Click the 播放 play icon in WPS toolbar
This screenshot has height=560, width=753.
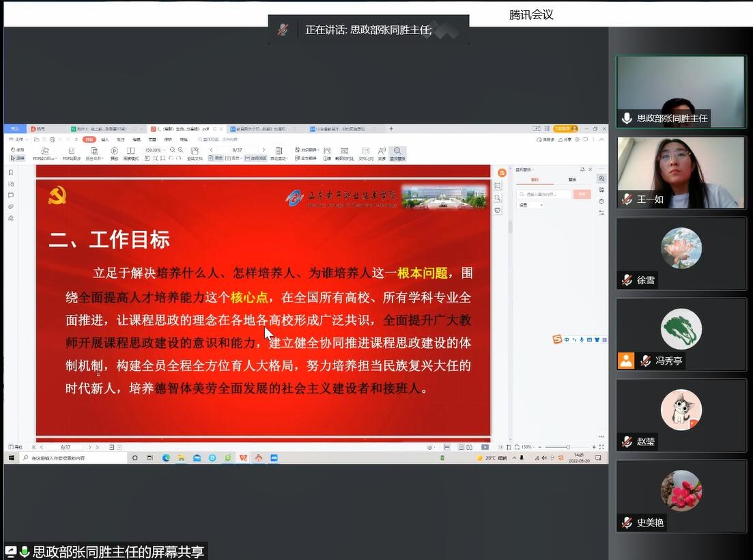[114, 151]
